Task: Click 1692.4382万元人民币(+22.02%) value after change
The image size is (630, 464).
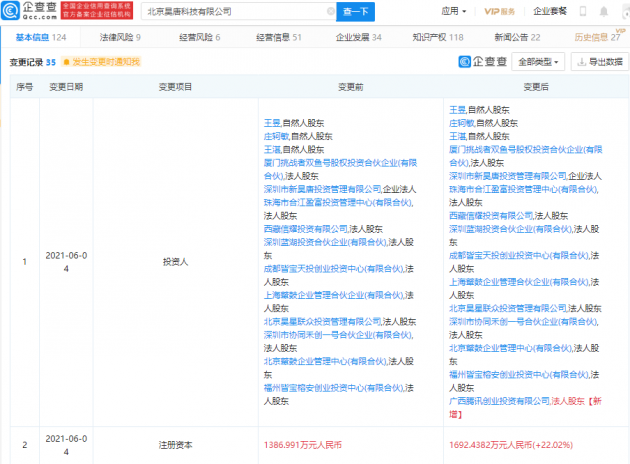Action: [x=511, y=445]
